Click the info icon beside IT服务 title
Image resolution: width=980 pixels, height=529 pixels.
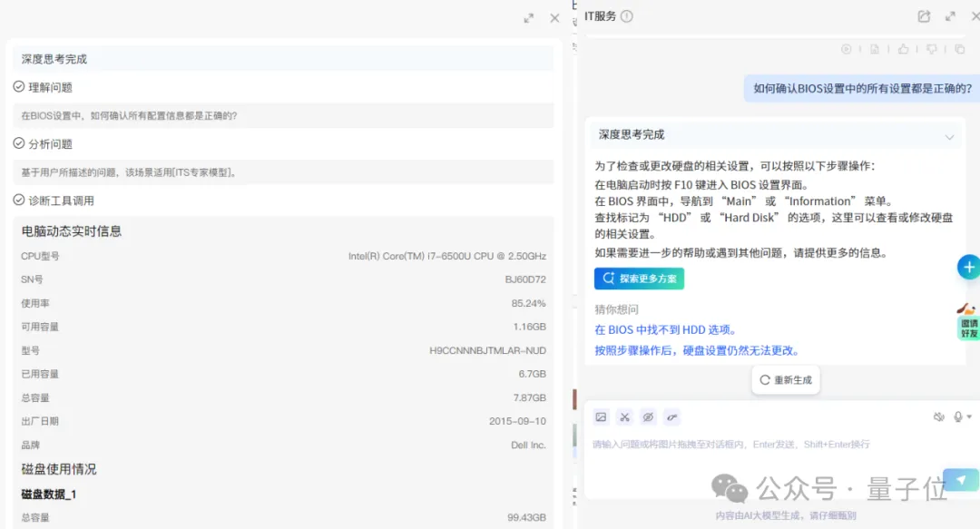626,16
